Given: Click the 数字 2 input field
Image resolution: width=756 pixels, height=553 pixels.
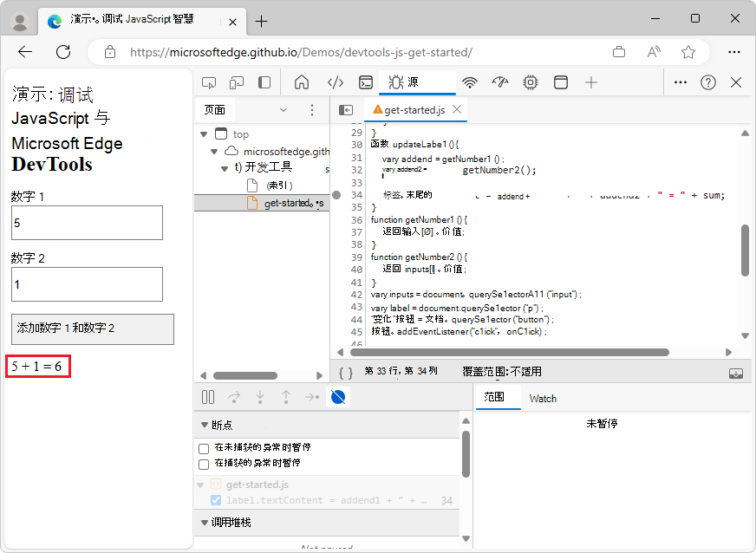Looking at the screenshot, I should tap(88, 284).
